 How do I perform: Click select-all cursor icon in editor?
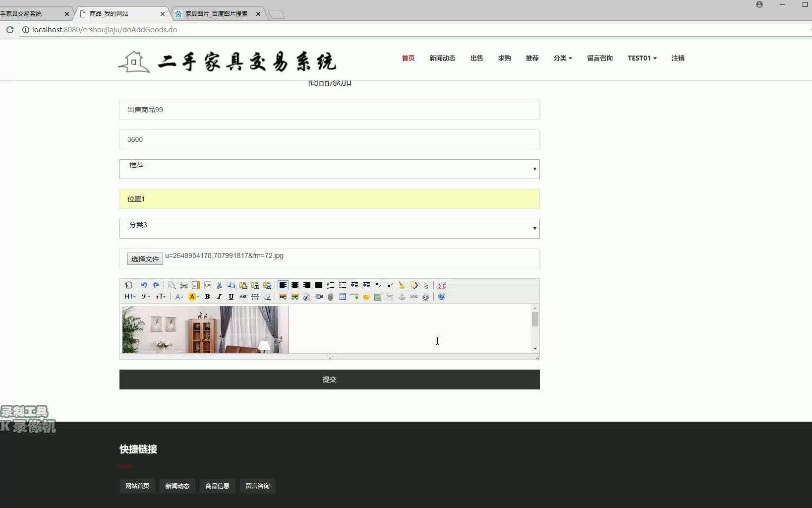click(426, 285)
